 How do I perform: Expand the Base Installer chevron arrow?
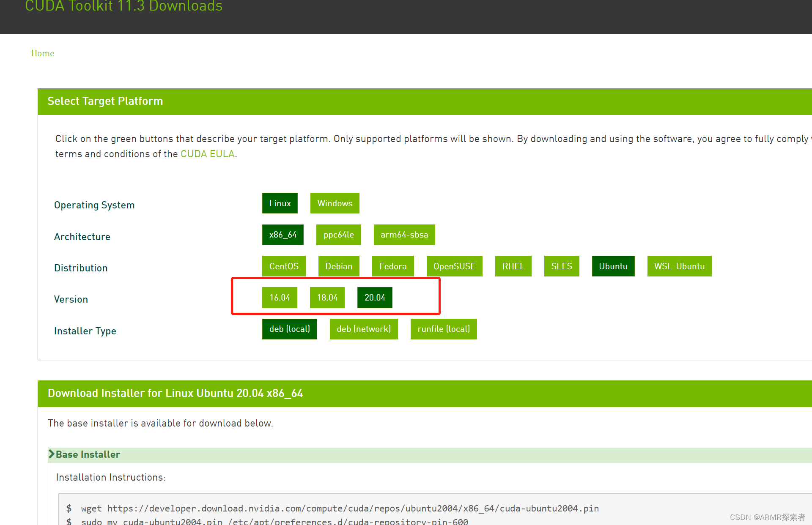[52, 454]
